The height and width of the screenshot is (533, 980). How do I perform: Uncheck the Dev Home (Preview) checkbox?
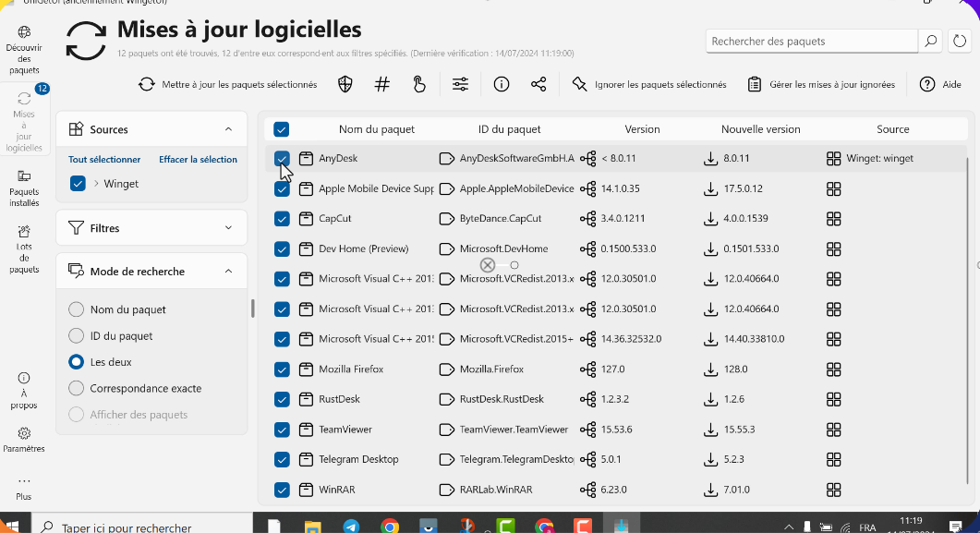[x=282, y=248]
